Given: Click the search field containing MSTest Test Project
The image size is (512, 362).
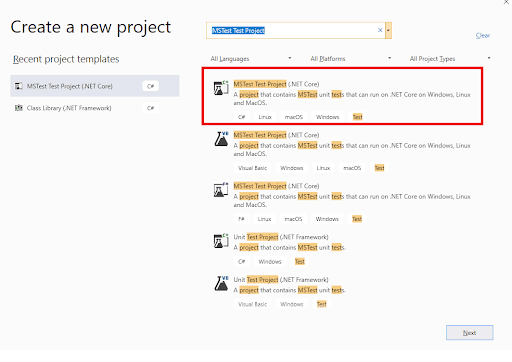Looking at the screenshot, I should [295, 30].
